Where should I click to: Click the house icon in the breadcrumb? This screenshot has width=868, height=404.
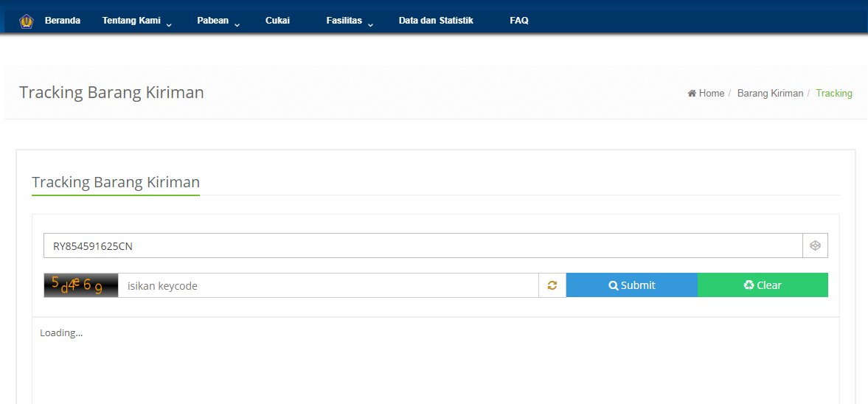point(692,93)
